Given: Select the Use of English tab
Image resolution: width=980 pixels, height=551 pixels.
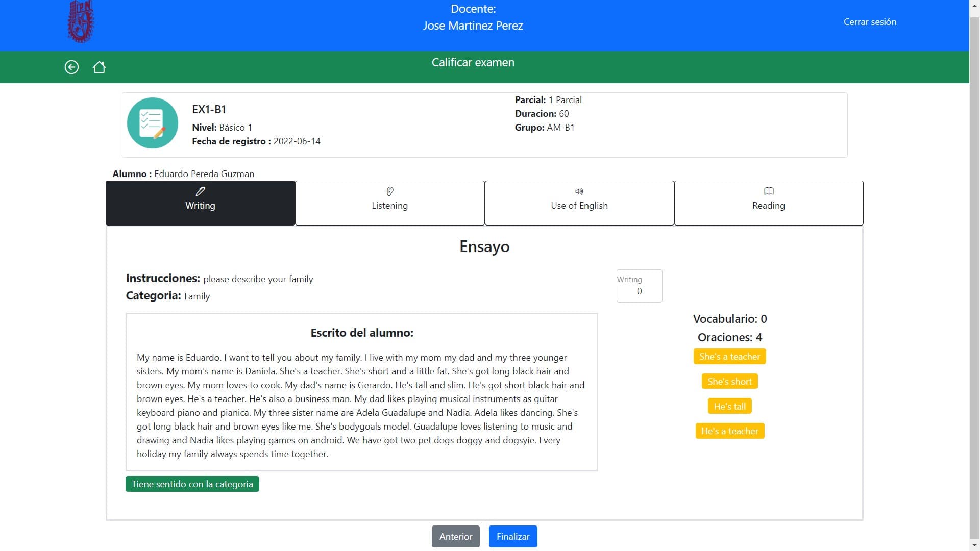Looking at the screenshot, I should [579, 204].
